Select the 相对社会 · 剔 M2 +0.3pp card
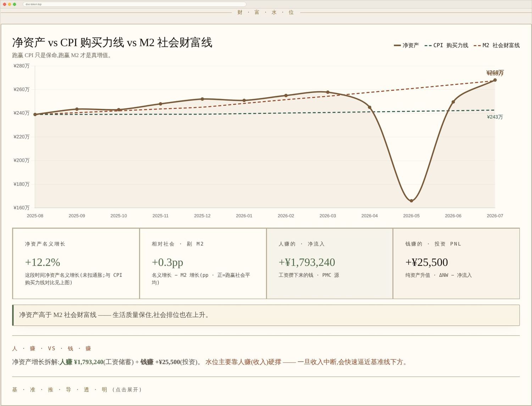 (x=203, y=264)
